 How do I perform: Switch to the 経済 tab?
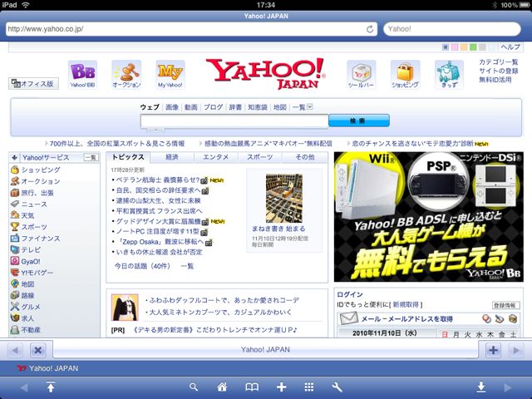coord(172,157)
